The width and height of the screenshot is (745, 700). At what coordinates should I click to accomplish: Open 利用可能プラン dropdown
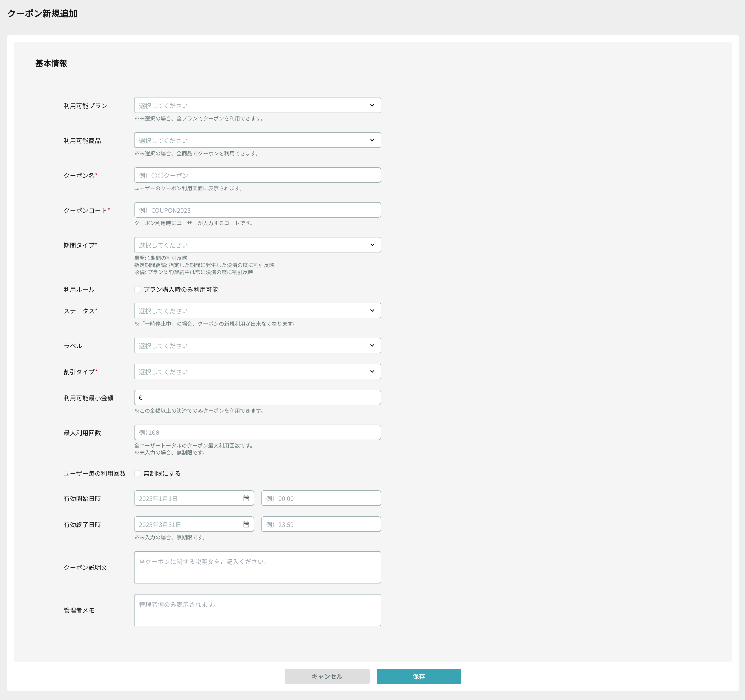pyautogui.click(x=257, y=105)
